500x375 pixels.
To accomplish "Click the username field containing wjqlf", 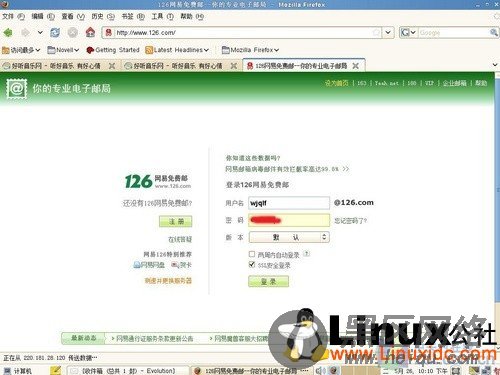I will tap(289, 203).
